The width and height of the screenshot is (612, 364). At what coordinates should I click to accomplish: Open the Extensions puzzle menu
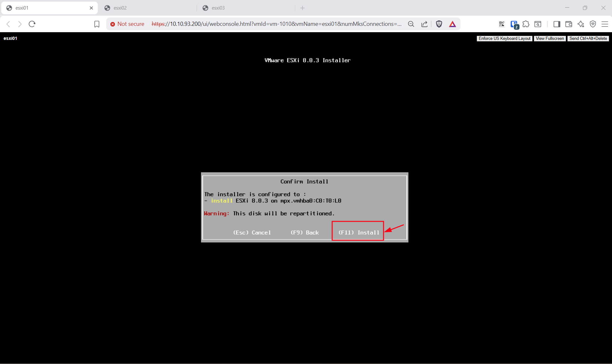(526, 24)
